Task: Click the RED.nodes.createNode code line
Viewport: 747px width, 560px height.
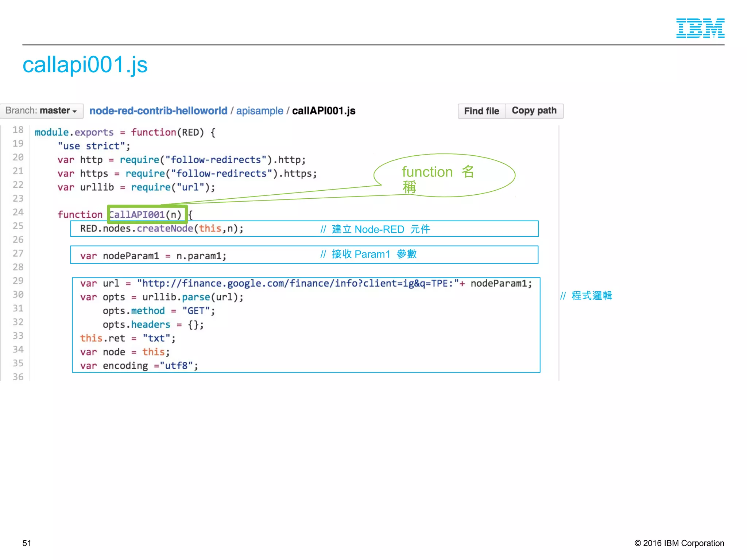Action: (162, 229)
